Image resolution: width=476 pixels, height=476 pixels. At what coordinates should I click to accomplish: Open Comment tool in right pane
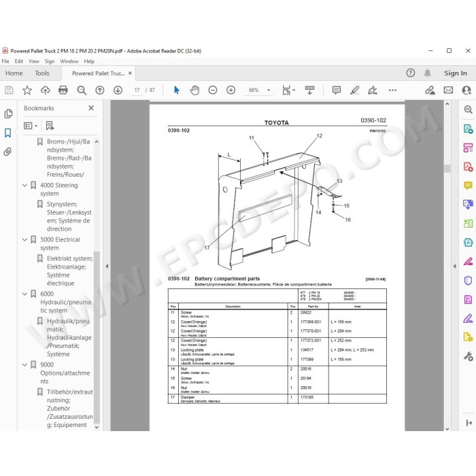468,186
